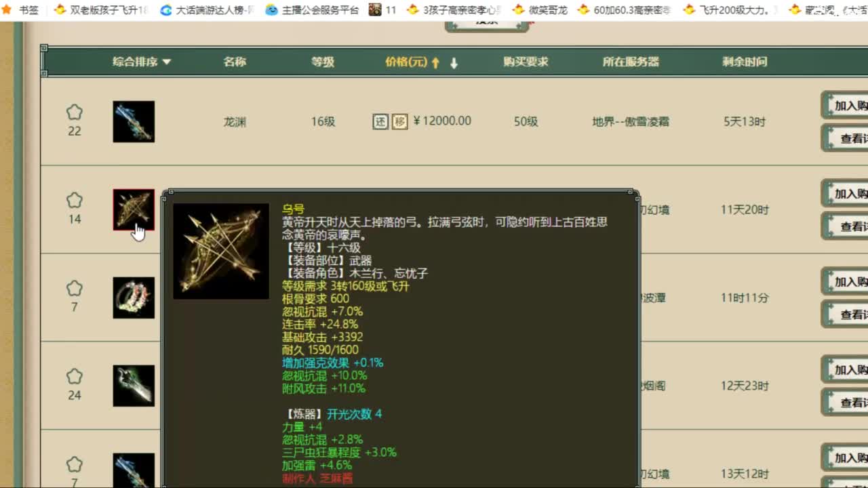Viewport: 868px width, 488px height.
Task: Open the 双老版孩子飞升 bookmark
Action: [101, 10]
